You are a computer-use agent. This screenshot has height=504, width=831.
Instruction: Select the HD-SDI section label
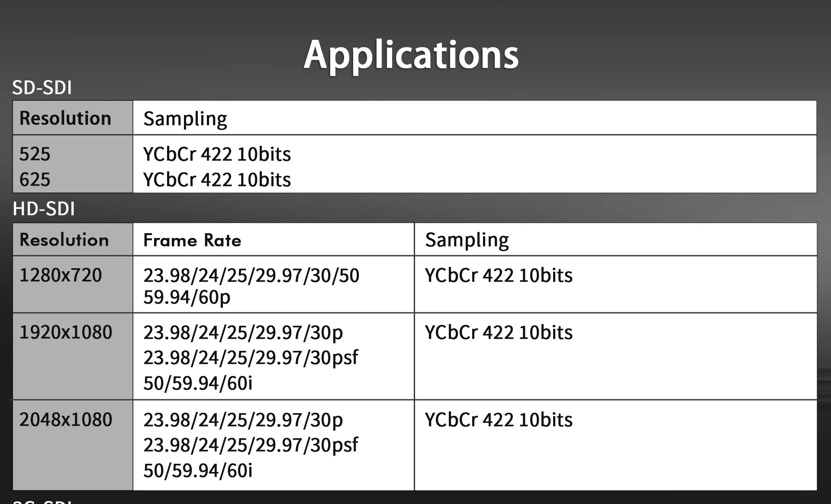click(x=44, y=209)
